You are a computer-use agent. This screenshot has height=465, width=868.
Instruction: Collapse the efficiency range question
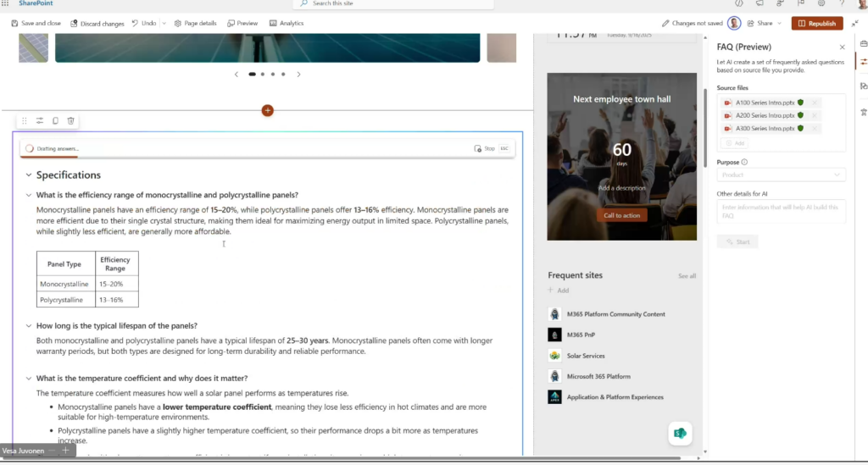point(29,195)
